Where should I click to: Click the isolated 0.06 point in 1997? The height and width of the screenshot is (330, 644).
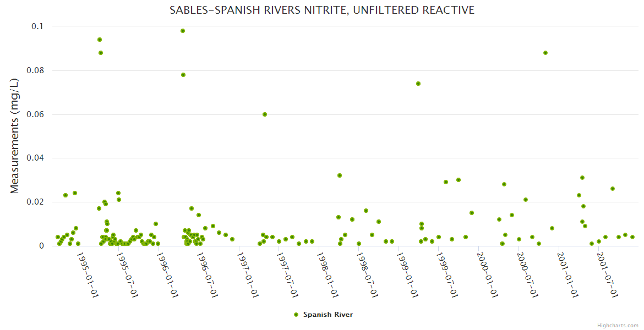click(x=265, y=114)
